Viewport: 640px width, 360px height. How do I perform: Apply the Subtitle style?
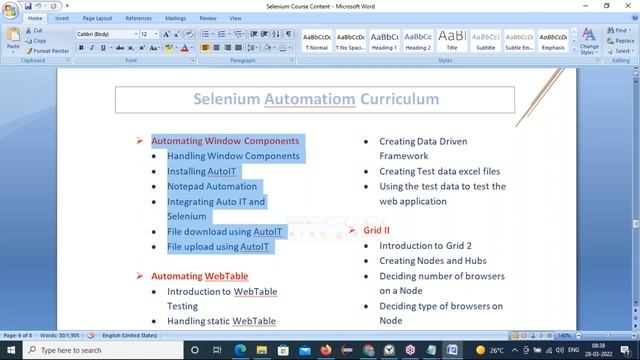pos(486,41)
